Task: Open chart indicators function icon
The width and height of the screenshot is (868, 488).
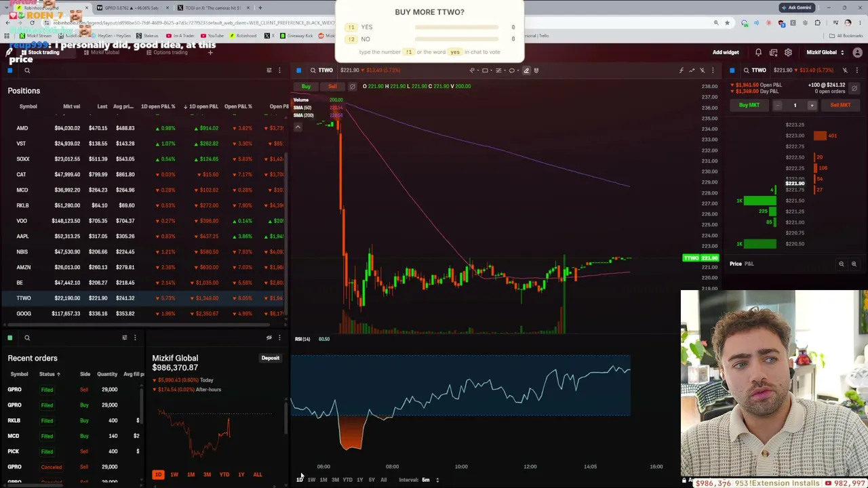Action: point(682,70)
